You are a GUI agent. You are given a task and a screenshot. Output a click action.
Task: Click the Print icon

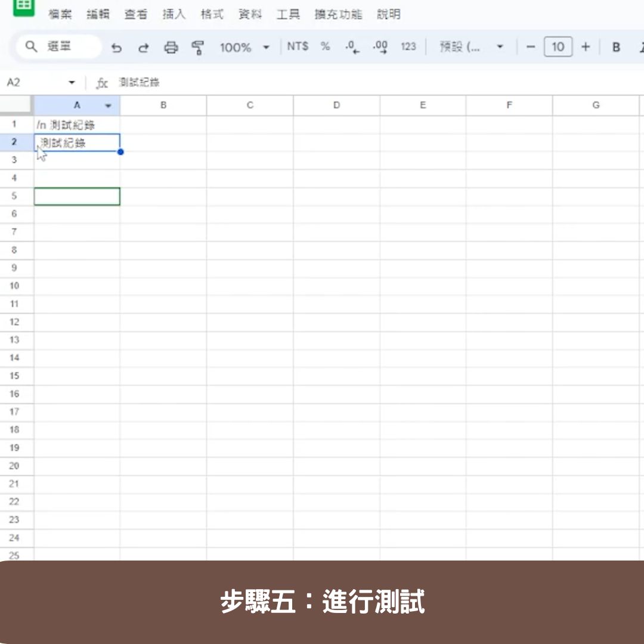pyautogui.click(x=171, y=48)
